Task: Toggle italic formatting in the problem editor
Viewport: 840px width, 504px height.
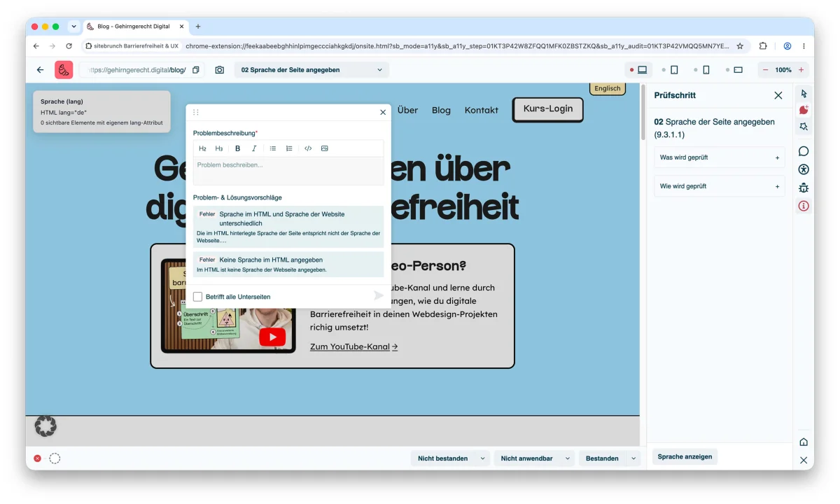Action: tap(254, 148)
